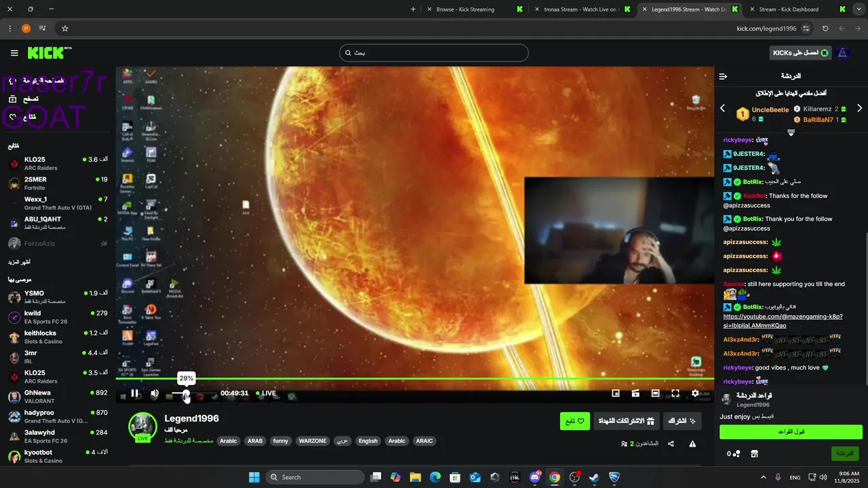This screenshot has height=488, width=868.
Task: Follow the Legend1996 channel
Action: coord(575,421)
